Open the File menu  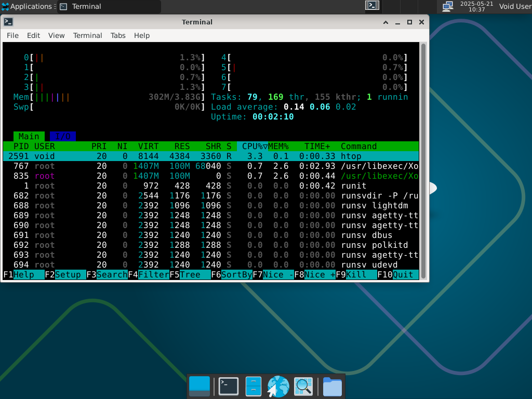(x=12, y=36)
